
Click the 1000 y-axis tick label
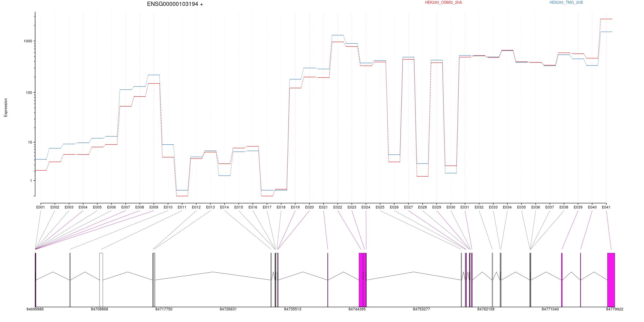(28, 41)
